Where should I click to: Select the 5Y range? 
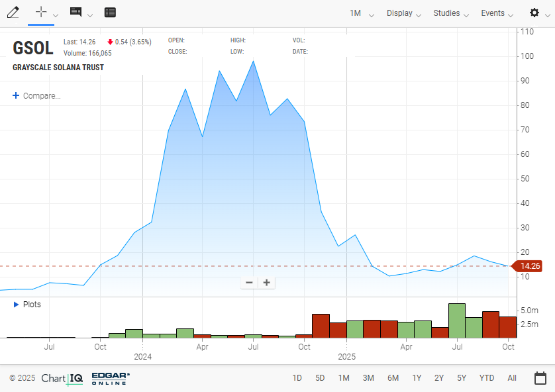(x=462, y=378)
